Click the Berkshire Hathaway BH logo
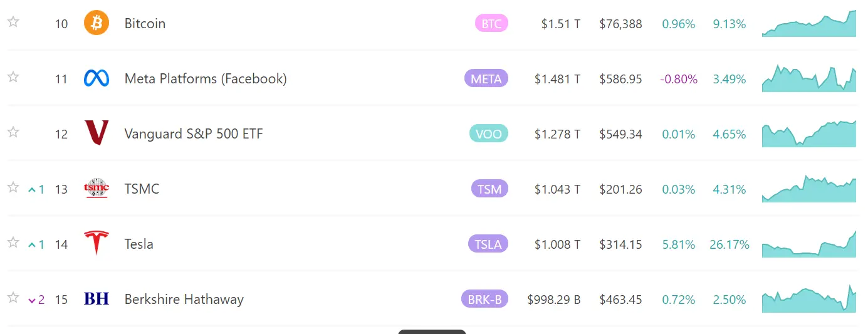868x334 pixels. 97,299
